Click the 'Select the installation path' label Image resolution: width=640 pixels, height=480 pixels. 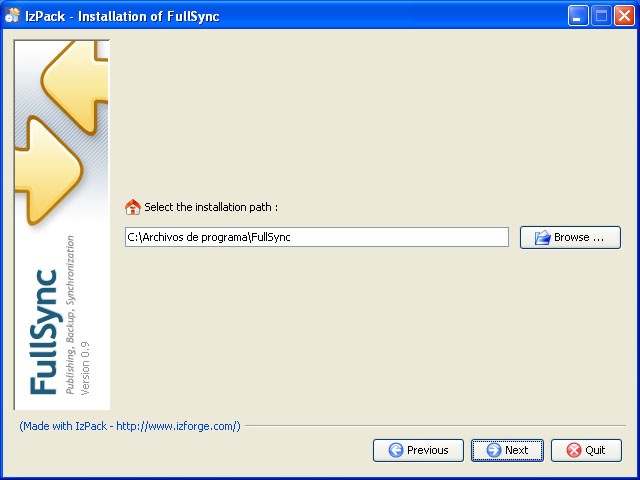pyautogui.click(x=211, y=207)
